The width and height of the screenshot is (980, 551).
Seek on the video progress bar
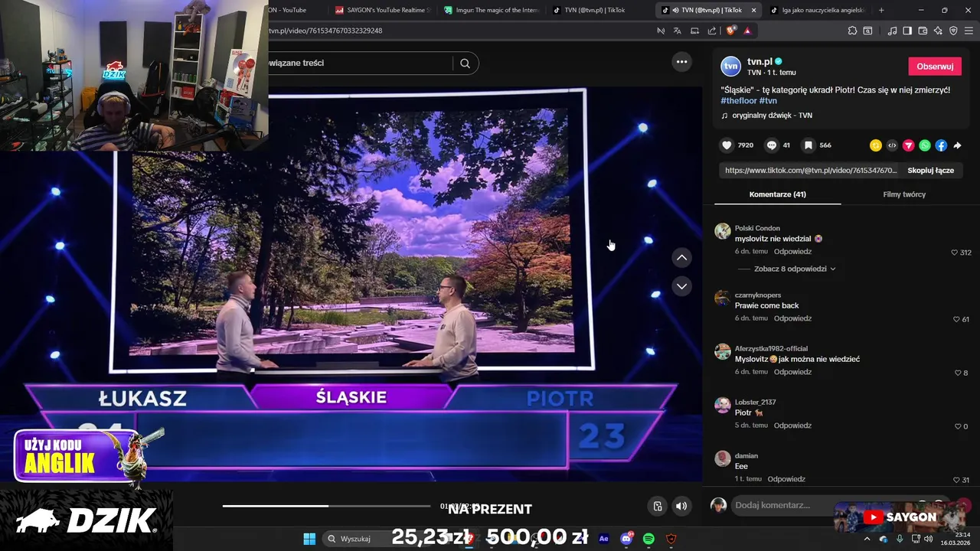pos(327,506)
